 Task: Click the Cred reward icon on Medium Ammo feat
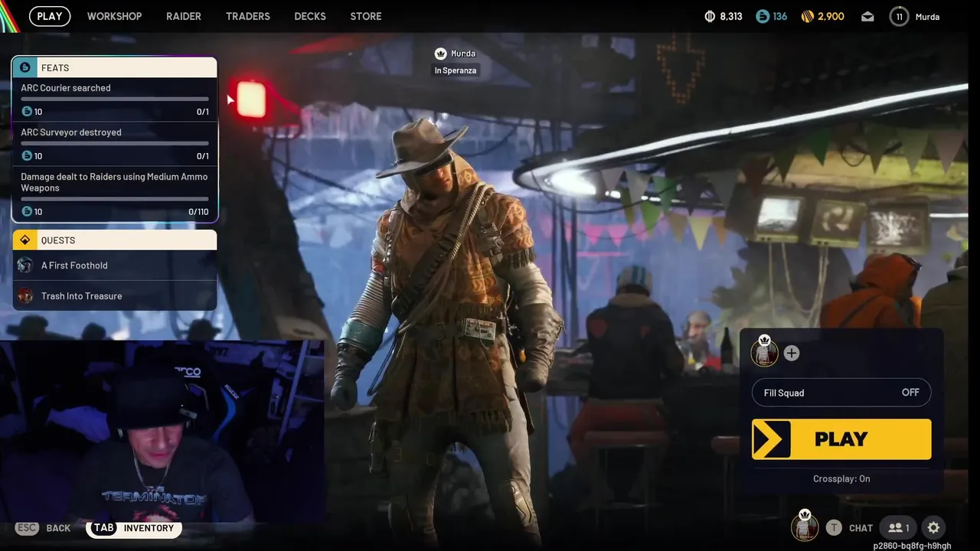(x=27, y=212)
